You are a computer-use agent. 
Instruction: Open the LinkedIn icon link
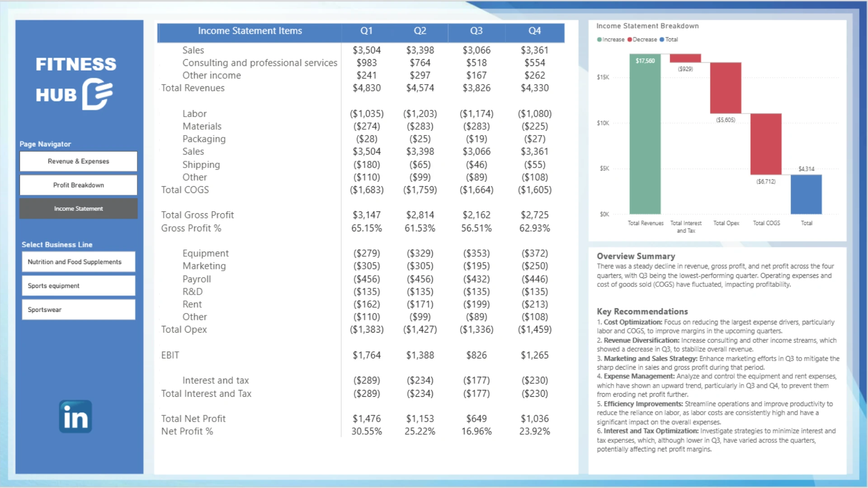pyautogui.click(x=75, y=416)
